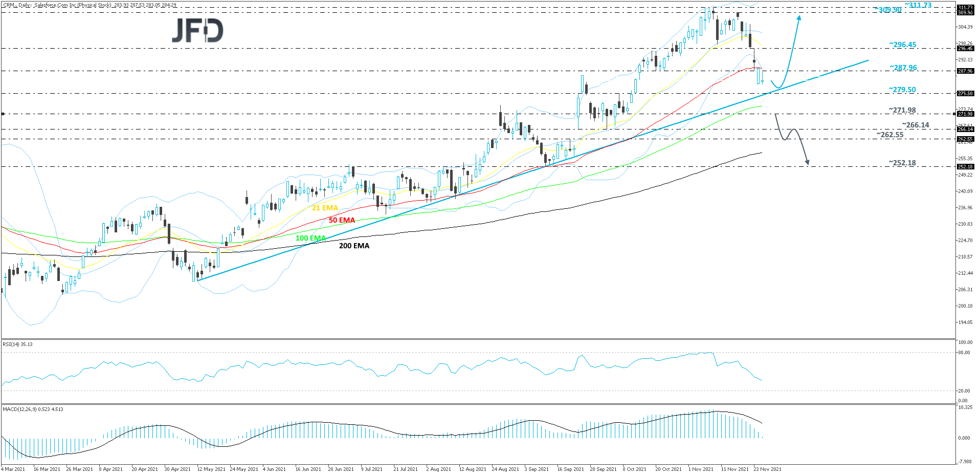Click the CRM Daily Salesforce chart title
The width and height of the screenshot is (980, 475).
pyautogui.click(x=90, y=5)
